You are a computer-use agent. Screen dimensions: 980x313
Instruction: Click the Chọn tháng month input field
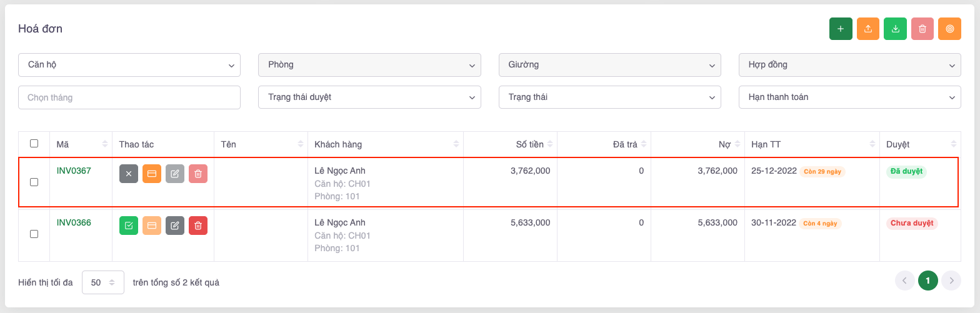point(129,97)
